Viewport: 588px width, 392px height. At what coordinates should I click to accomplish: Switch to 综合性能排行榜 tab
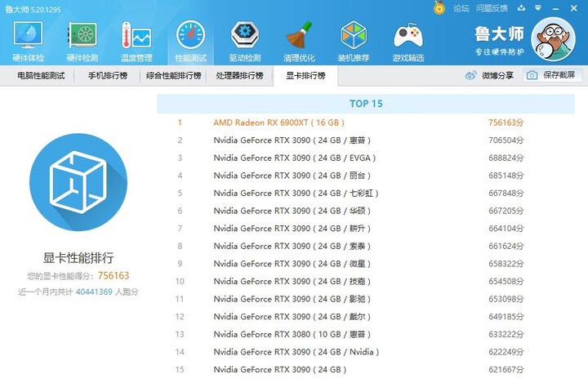174,76
